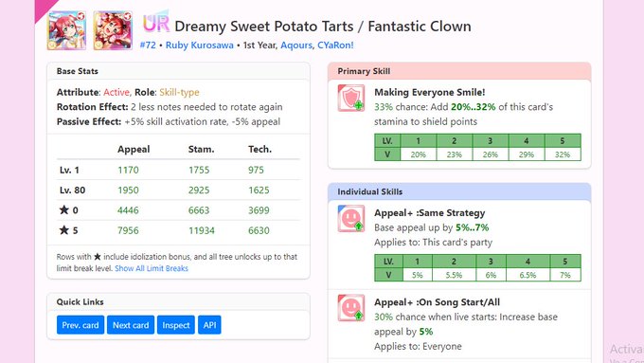The width and height of the screenshot is (644, 363).
Task: Click the Making Everyone Smile! skill title
Action: (x=430, y=92)
